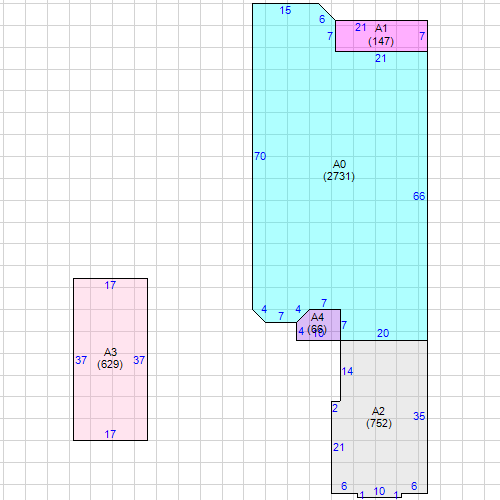Select dimension 20 on A0's bottom edge

(x=383, y=333)
